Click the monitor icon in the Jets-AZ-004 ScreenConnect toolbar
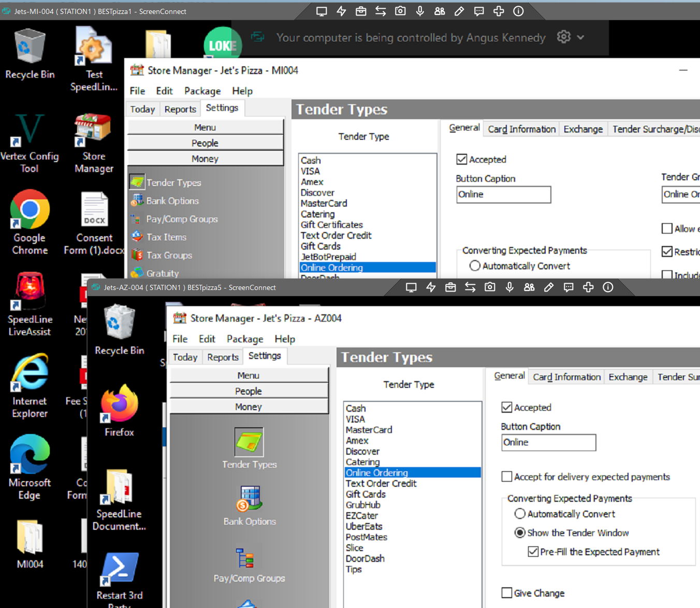The image size is (700, 608). pyautogui.click(x=411, y=287)
